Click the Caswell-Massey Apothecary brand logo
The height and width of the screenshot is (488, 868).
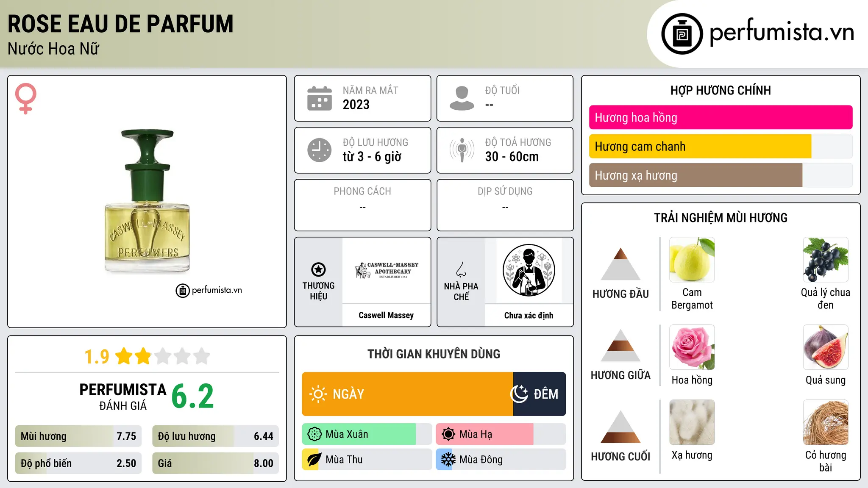[x=387, y=270]
